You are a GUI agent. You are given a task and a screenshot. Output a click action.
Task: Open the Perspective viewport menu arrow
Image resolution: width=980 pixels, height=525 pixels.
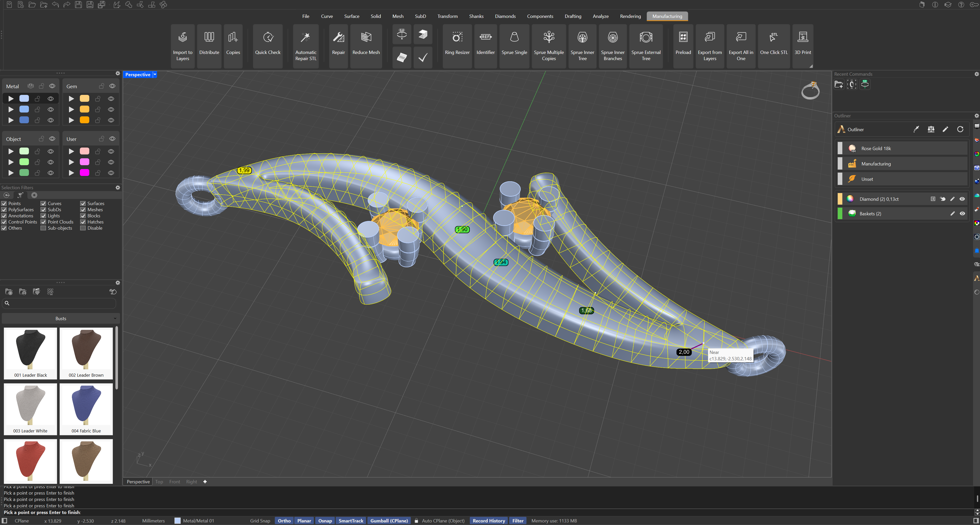[x=155, y=74]
